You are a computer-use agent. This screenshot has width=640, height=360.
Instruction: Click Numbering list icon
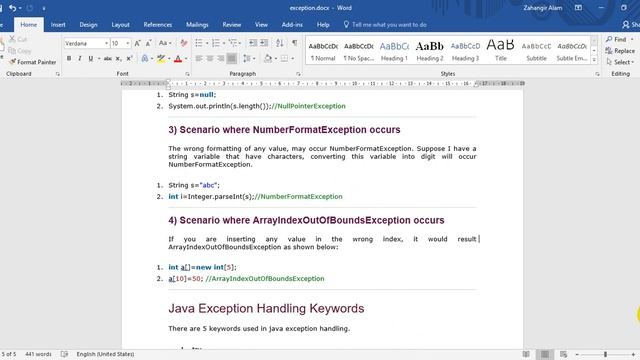[216, 43]
